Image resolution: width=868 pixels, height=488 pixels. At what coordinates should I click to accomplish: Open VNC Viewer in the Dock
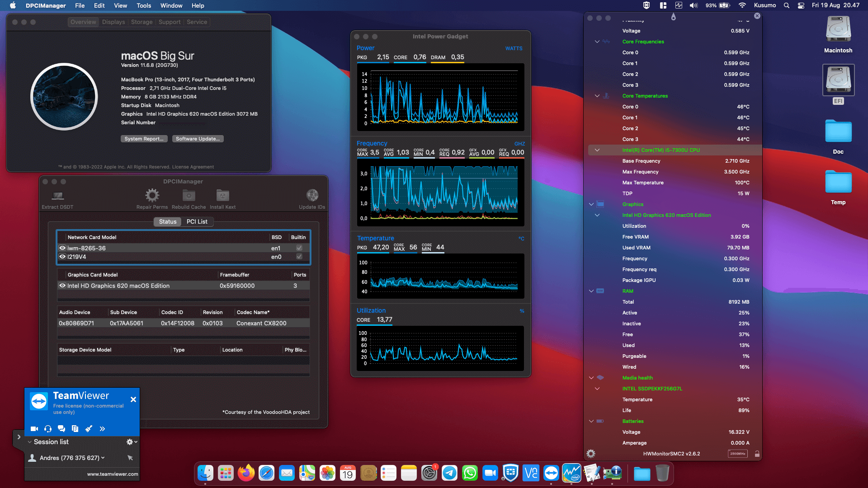coord(531,473)
